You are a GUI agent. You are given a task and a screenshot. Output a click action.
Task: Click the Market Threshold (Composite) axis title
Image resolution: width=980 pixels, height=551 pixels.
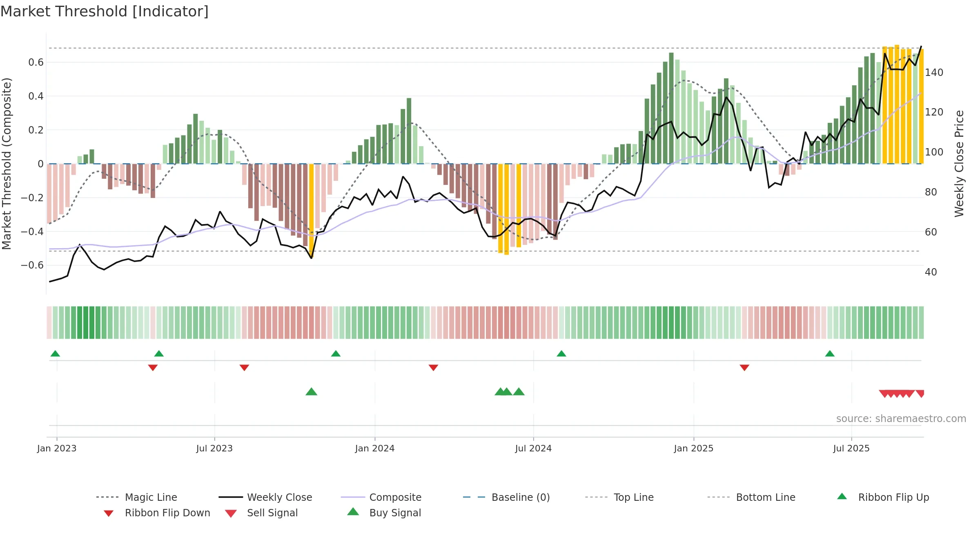click(7, 164)
